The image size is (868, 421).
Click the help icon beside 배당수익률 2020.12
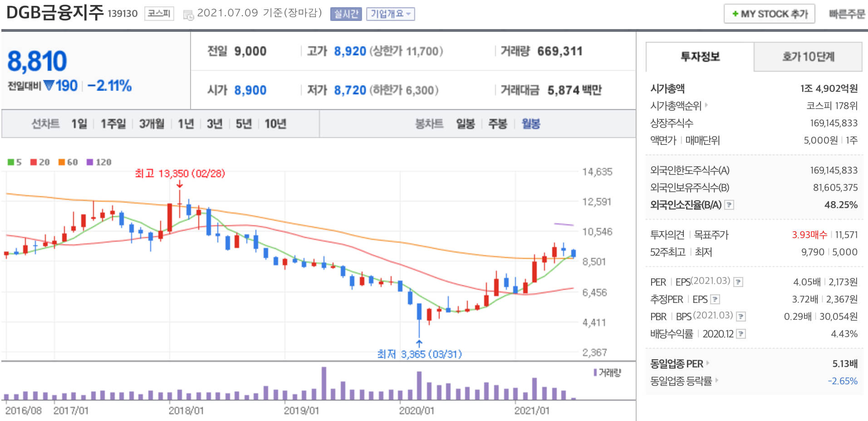tap(741, 334)
